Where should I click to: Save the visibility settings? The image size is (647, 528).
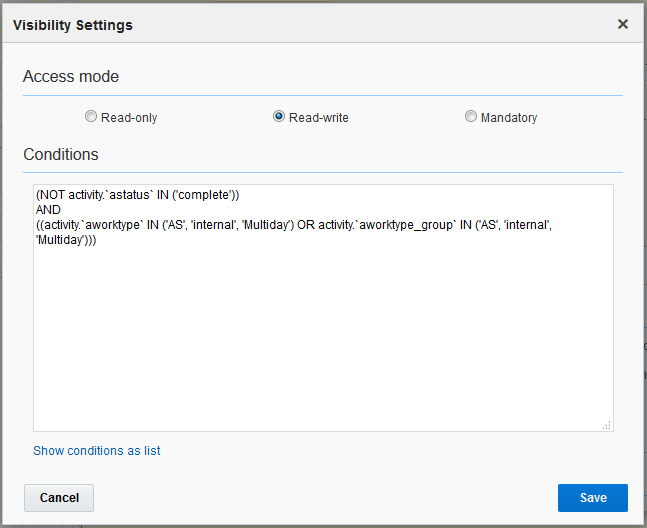pos(592,498)
